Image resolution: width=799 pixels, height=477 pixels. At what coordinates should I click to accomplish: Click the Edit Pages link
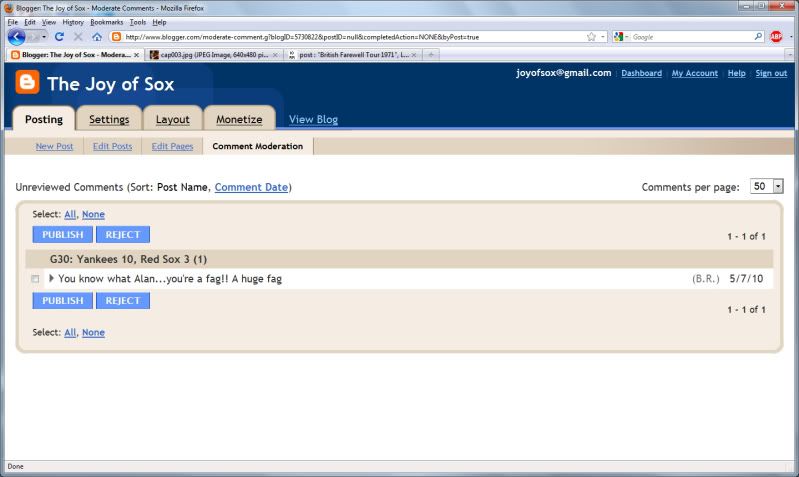pyautogui.click(x=172, y=146)
